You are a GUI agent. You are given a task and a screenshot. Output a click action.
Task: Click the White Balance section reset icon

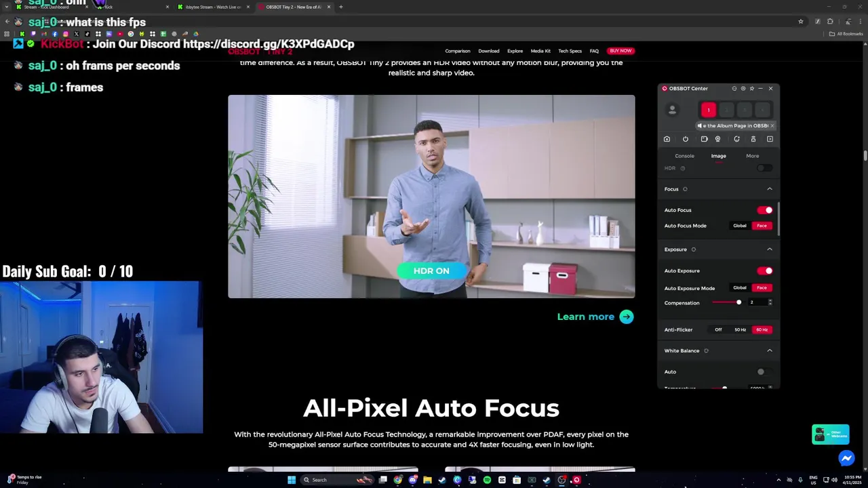[x=706, y=350]
